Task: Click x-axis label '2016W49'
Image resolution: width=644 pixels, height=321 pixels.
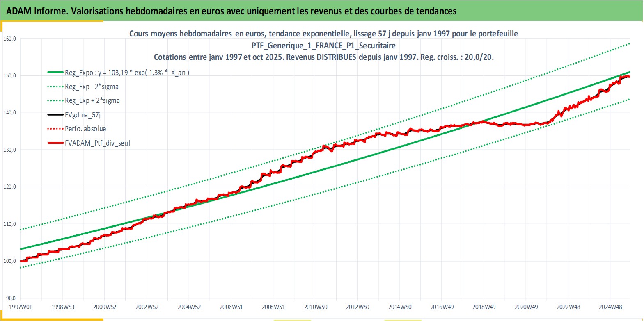Action: (x=442, y=307)
